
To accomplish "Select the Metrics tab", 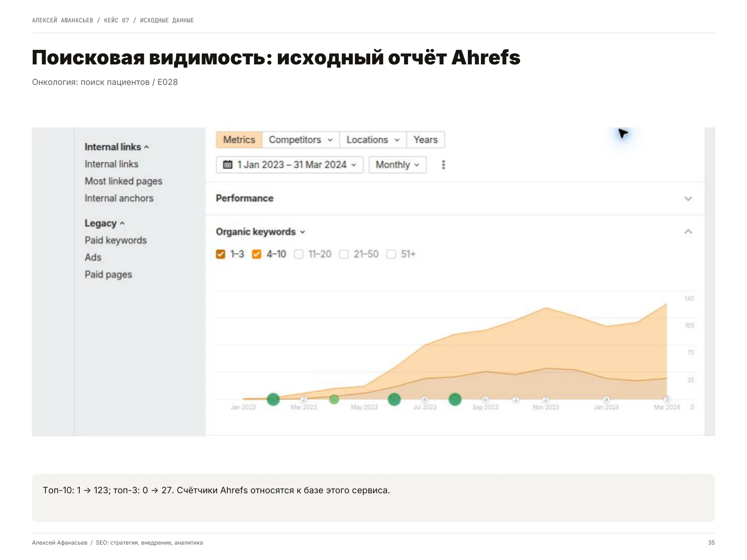I will 239,140.
